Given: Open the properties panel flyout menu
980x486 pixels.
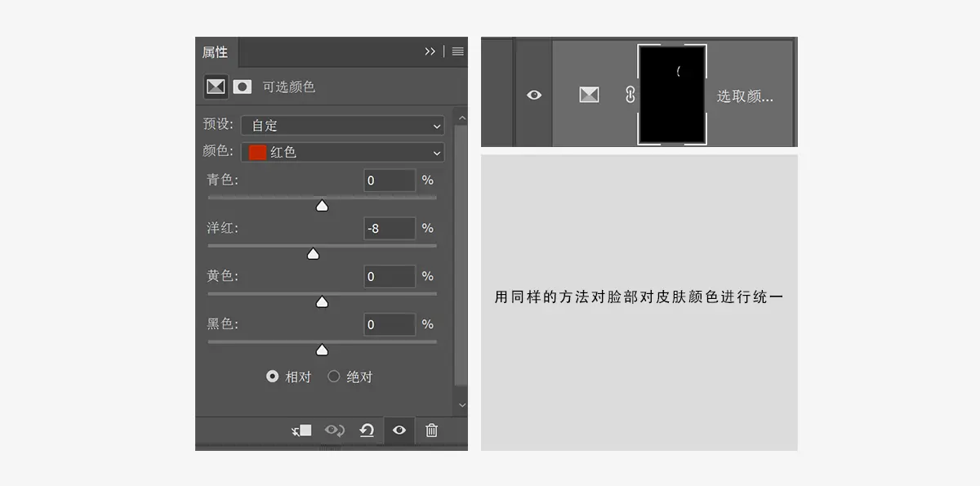Looking at the screenshot, I should pos(457,51).
